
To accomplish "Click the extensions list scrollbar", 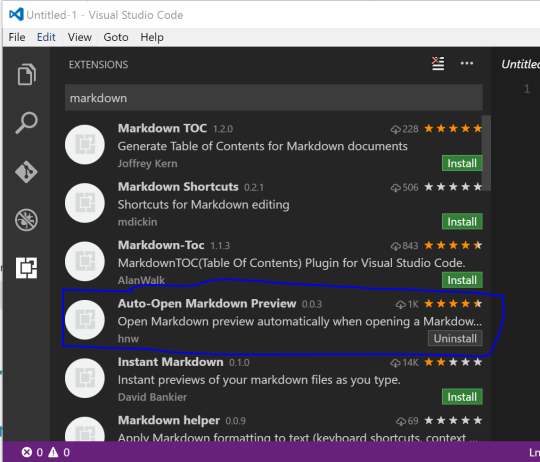I will pos(486,153).
